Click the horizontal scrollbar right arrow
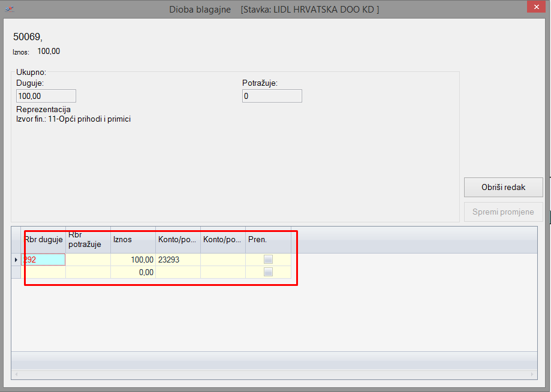Viewport: 551px width, 392px height. [x=533, y=375]
